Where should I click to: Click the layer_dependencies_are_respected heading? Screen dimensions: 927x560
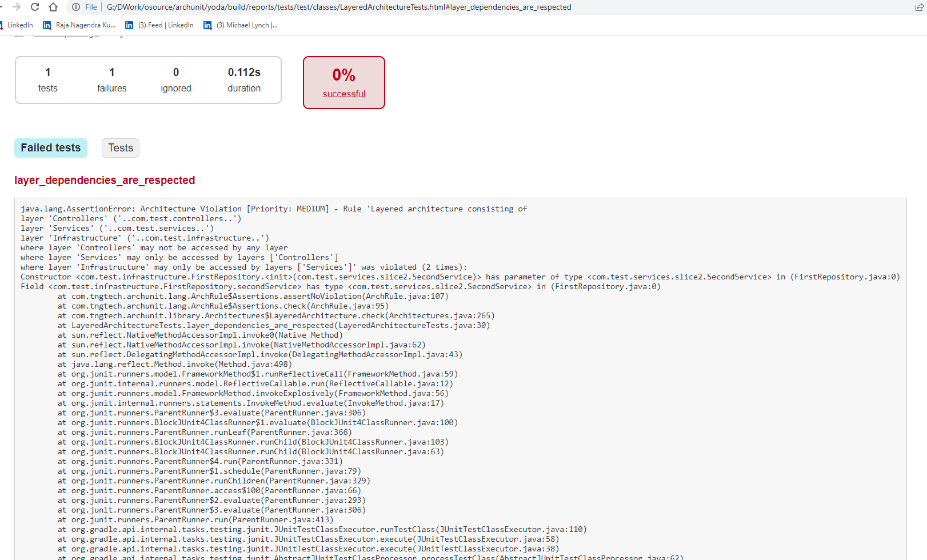(x=105, y=180)
